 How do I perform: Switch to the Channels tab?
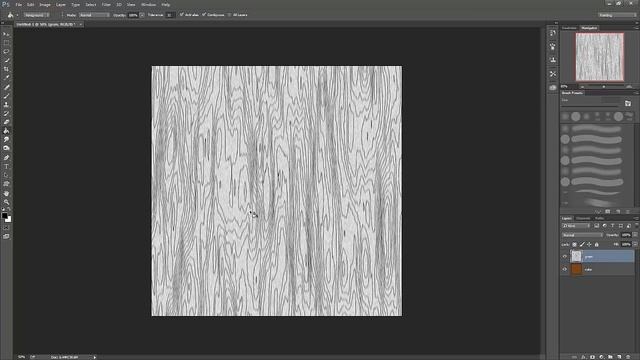click(583, 218)
